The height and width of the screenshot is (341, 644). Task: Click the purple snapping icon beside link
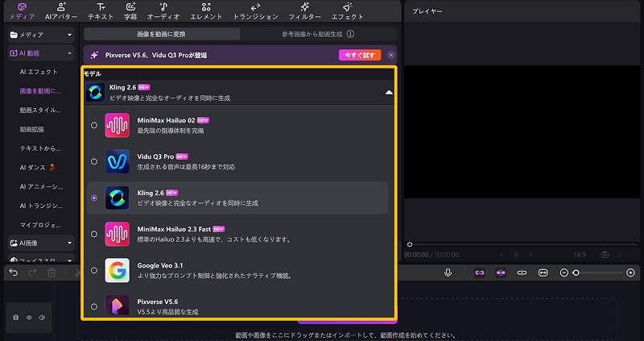501,272
